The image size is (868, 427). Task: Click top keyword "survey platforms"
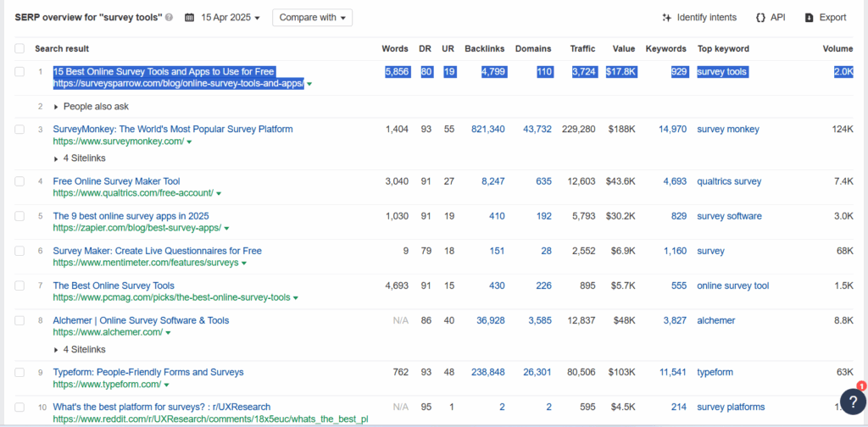pyautogui.click(x=731, y=407)
